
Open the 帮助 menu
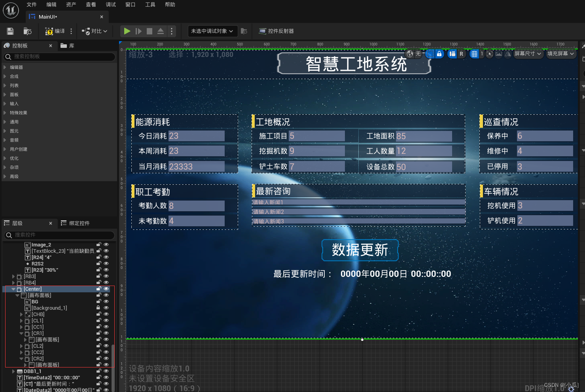tap(170, 5)
